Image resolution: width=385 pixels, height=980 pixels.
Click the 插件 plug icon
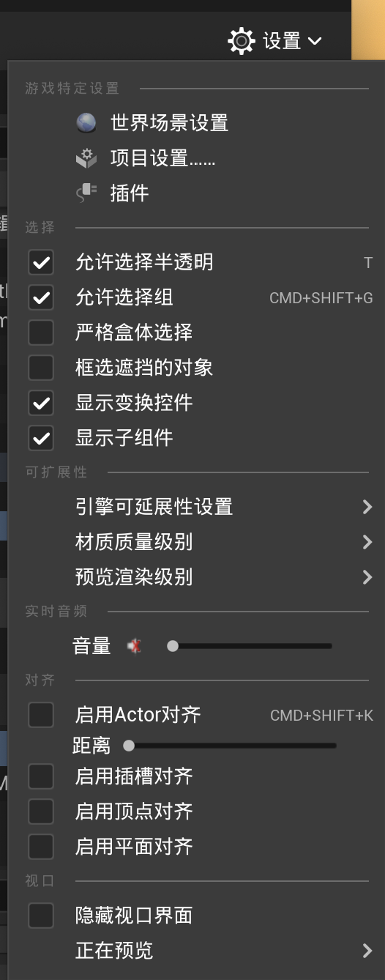tap(86, 193)
